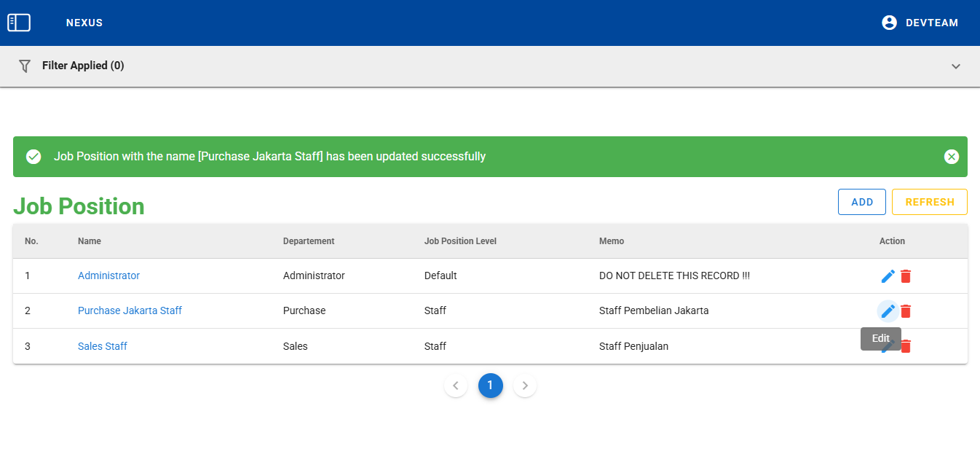Open the Administrator name link
The height and width of the screenshot is (465, 980).
click(108, 276)
